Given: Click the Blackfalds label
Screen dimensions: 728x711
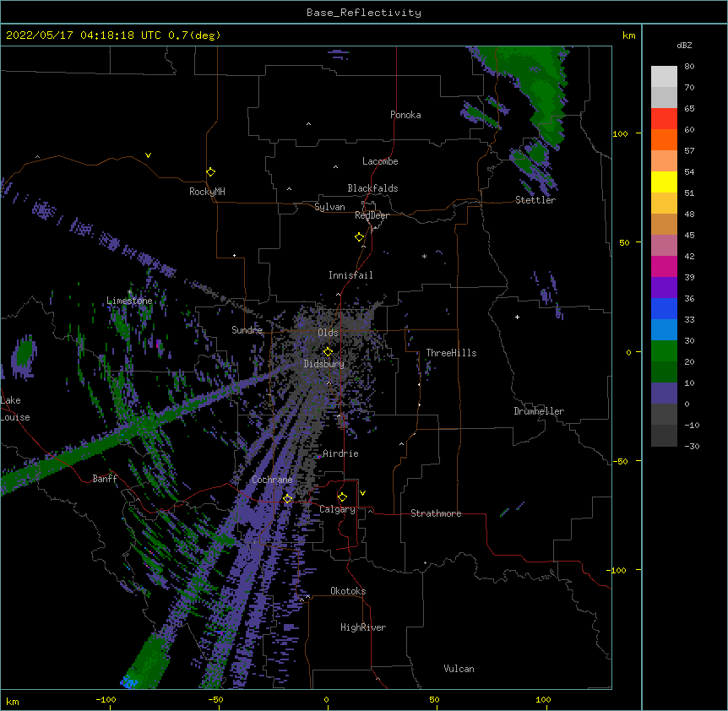Looking at the screenshot, I should pyautogui.click(x=372, y=188).
